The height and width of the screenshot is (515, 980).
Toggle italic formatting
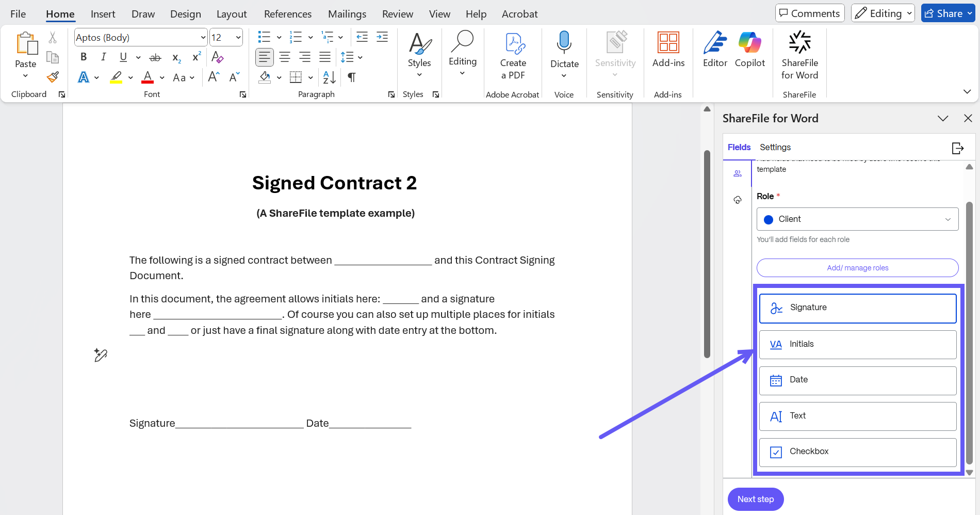(104, 57)
